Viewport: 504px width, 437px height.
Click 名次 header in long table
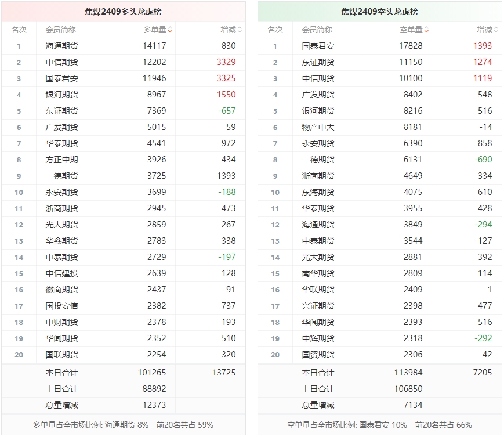[19, 30]
